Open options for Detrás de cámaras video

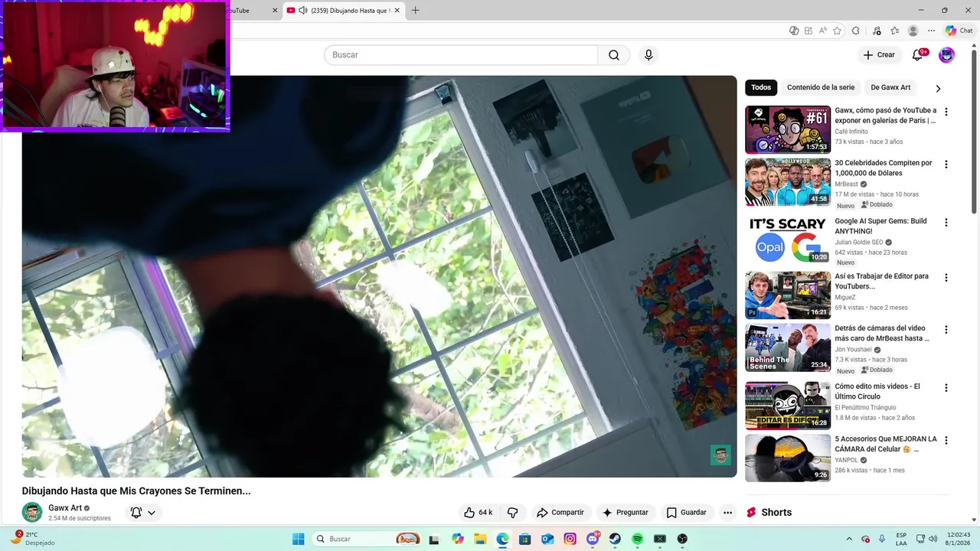tap(946, 330)
